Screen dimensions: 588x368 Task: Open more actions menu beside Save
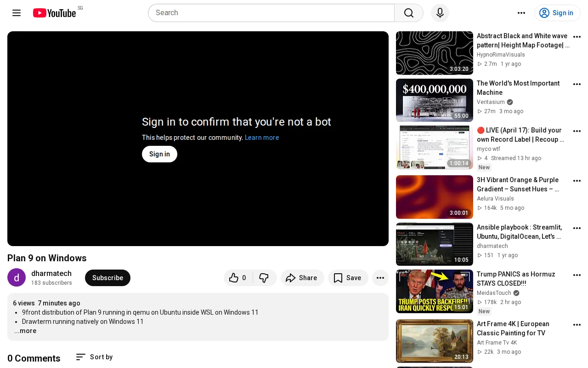pyautogui.click(x=380, y=278)
